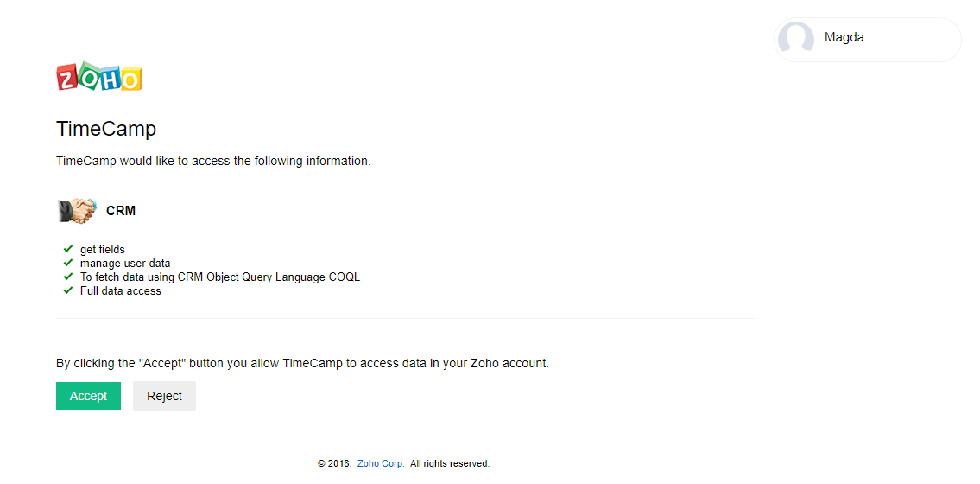Click the manage user data permission text
The width and height of the screenshot is (980, 484).
coord(125,264)
